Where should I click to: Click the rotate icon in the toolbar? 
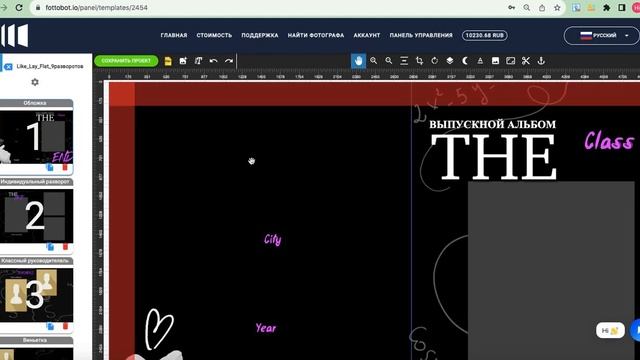pyautogui.click(x=434, y=61)
